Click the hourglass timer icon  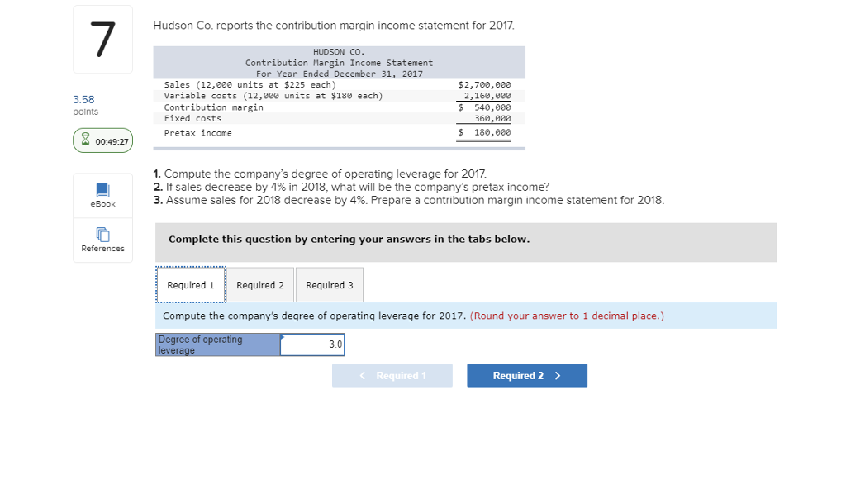coord(85,140)
